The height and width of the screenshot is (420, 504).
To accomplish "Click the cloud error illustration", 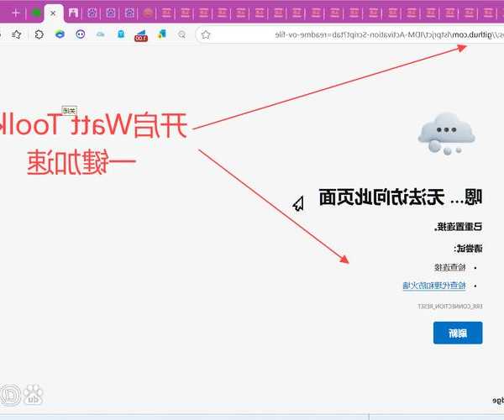I will [x=448, y=133].
